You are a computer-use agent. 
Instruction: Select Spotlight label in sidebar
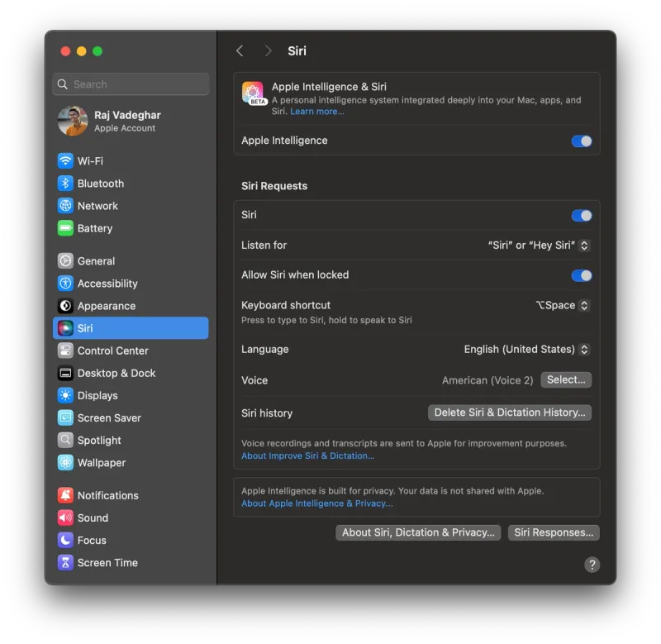[x=99, y=441]
